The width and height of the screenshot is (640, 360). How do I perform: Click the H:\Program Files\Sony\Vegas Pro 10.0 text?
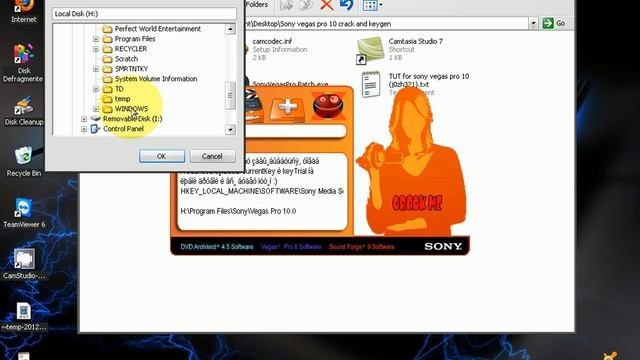238,211
